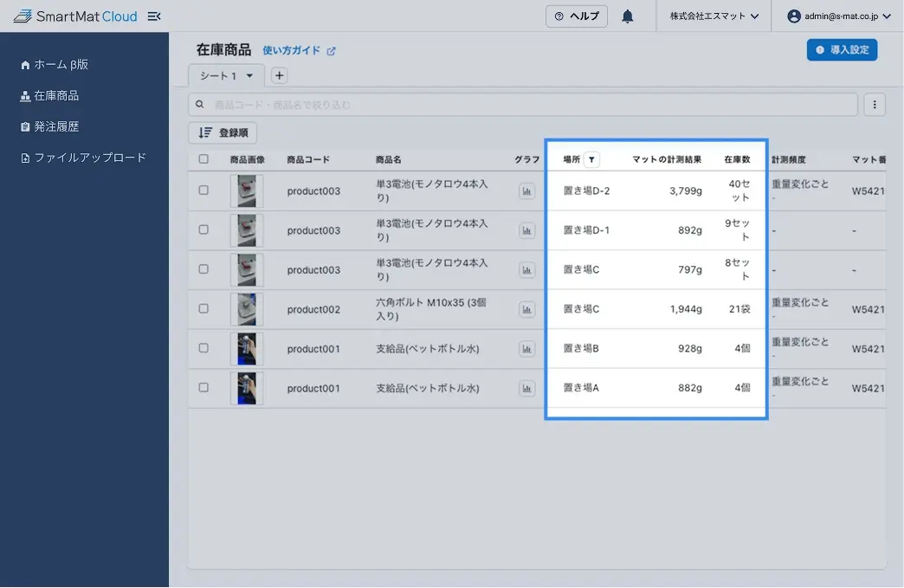The width and height of the screenshot is (904, 588).
Task: Click the 六角ボルト M10x35 product name
Action: coord(431,309)
